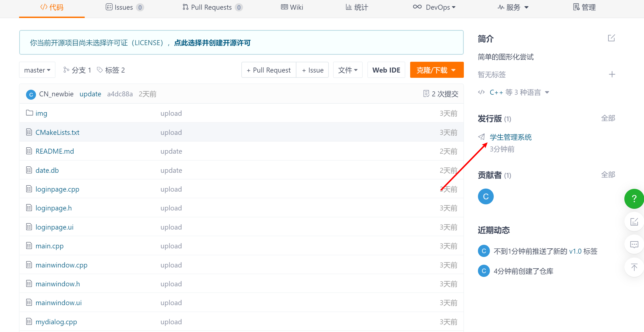Image resolution: width=644 pixels, height=332 pixels.
Task: Click the license creation link in banner
Action: pos(212,43)
